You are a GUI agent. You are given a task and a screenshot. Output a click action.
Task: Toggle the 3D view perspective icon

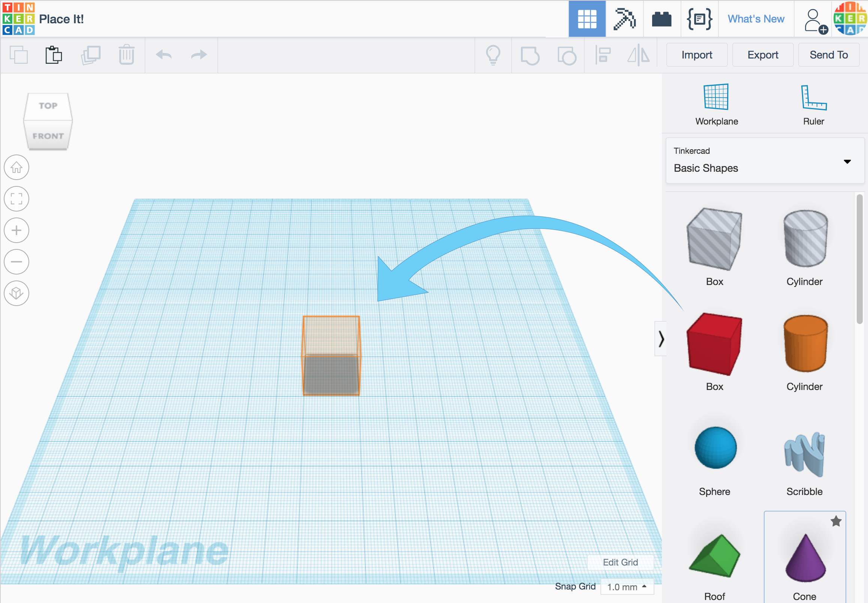(x=16, y=293)
